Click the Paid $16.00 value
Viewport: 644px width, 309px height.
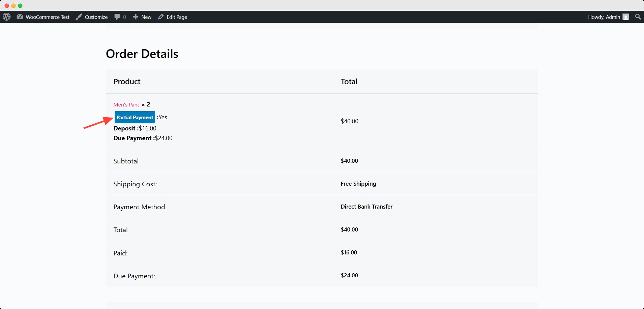pos(349,252)
